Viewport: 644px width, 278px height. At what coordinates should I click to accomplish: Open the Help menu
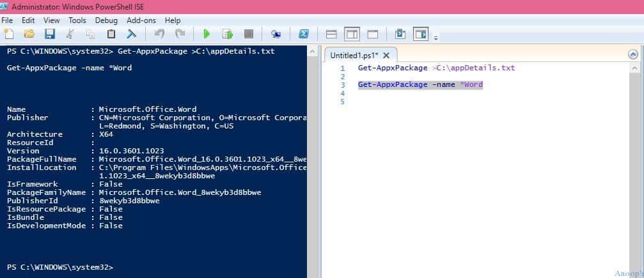coord(173,20)
